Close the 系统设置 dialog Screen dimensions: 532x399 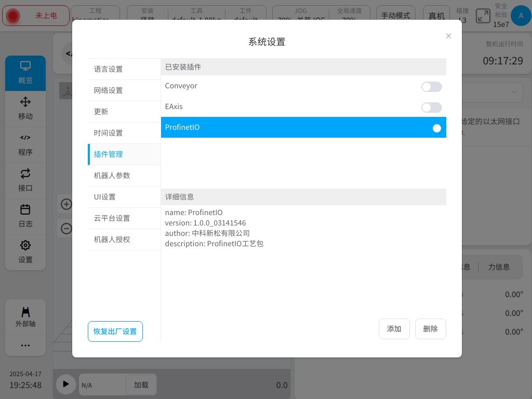pos(448,36)
